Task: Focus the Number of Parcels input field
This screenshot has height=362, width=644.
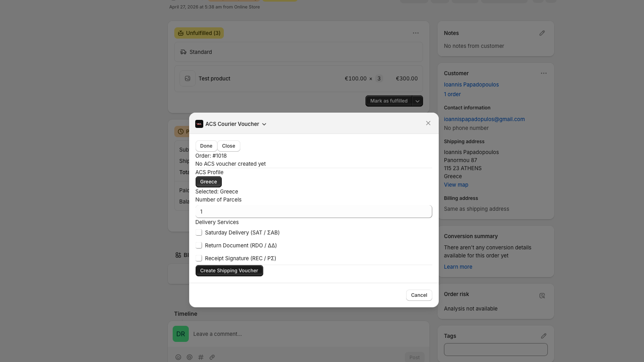Action: click(314, 212)
